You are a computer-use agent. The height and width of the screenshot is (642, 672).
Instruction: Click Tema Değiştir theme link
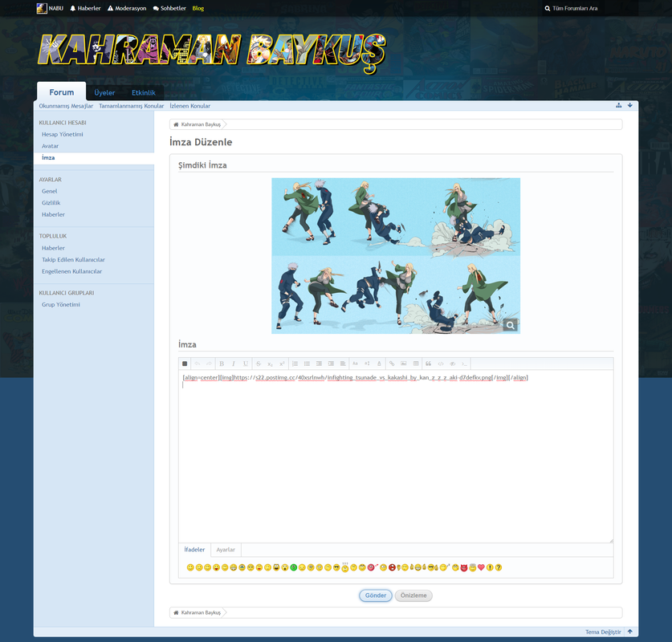click(x=603, y=632)
